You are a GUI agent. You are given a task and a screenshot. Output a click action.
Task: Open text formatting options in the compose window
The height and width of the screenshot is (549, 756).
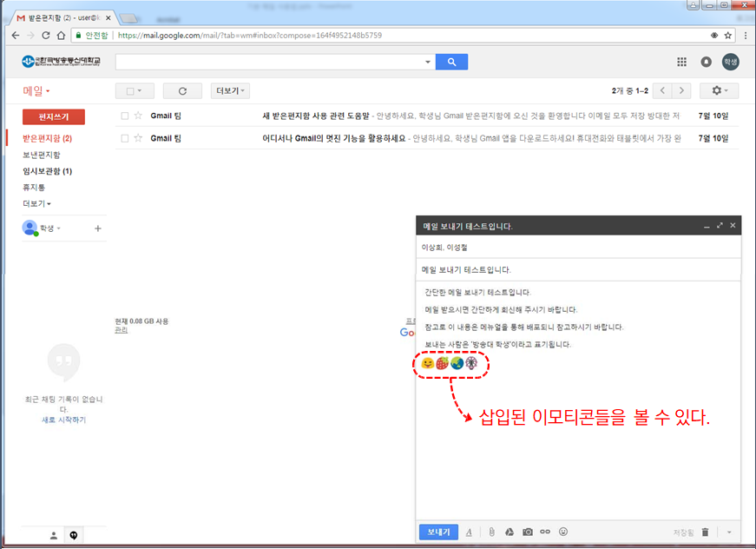tap(469, 532)
